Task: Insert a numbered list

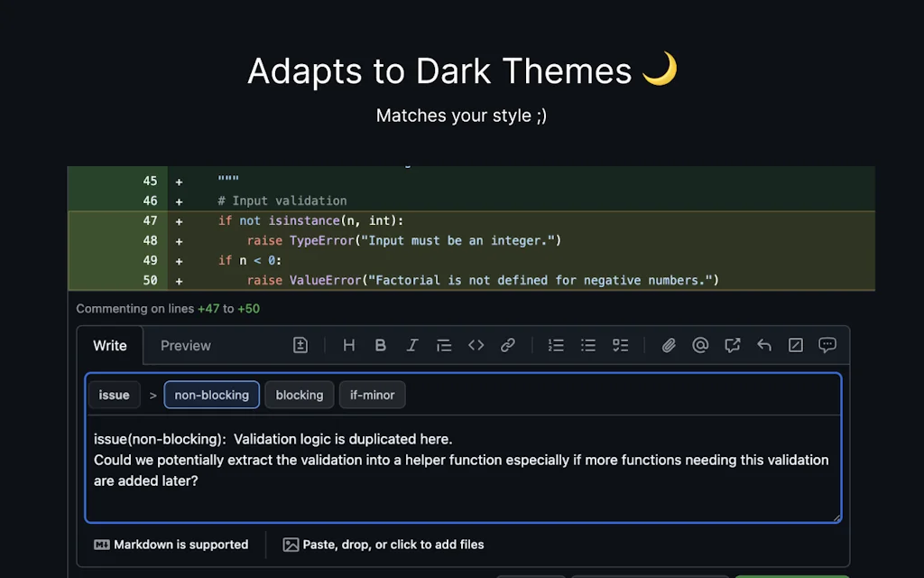Action: [x=556, y=345]
